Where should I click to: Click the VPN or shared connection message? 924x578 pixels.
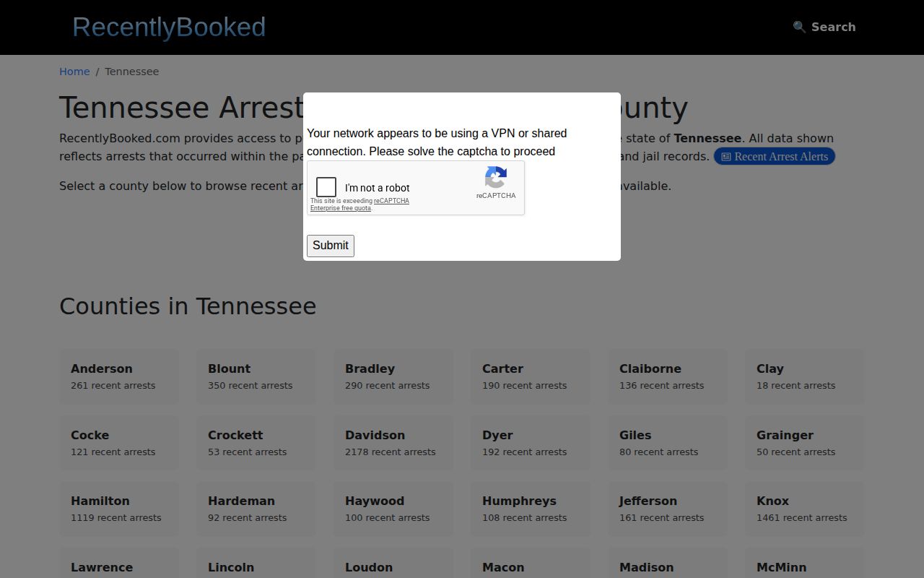tap(437, 142)
